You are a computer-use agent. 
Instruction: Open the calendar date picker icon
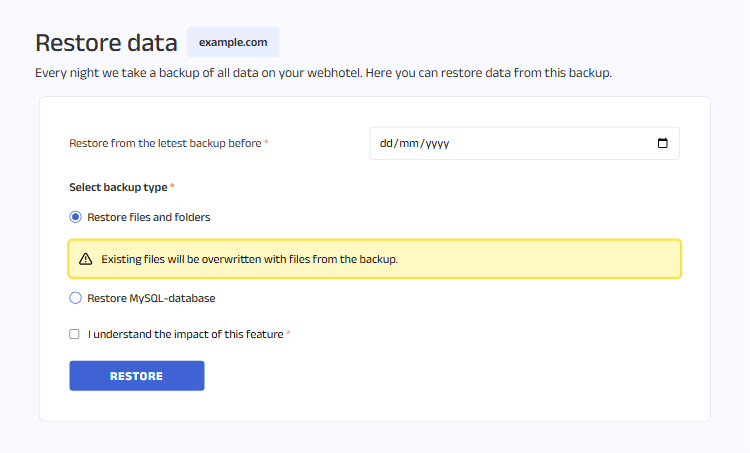pyautogui.click(x=662, y=143)
